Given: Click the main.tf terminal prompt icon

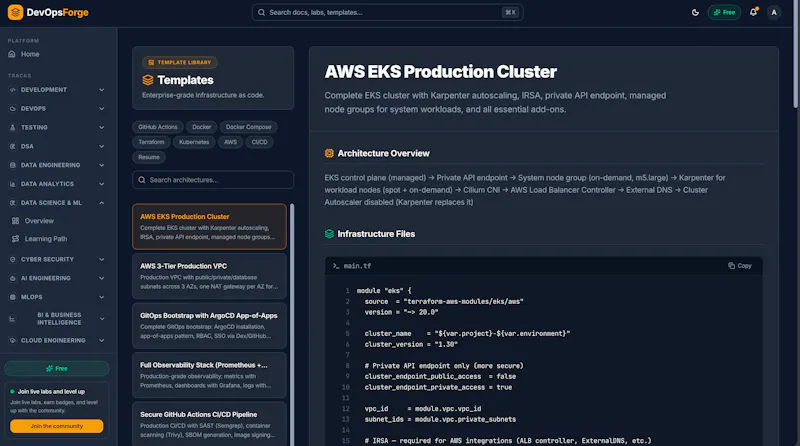Looking at the screenshot, I should (x=336, y=266).
